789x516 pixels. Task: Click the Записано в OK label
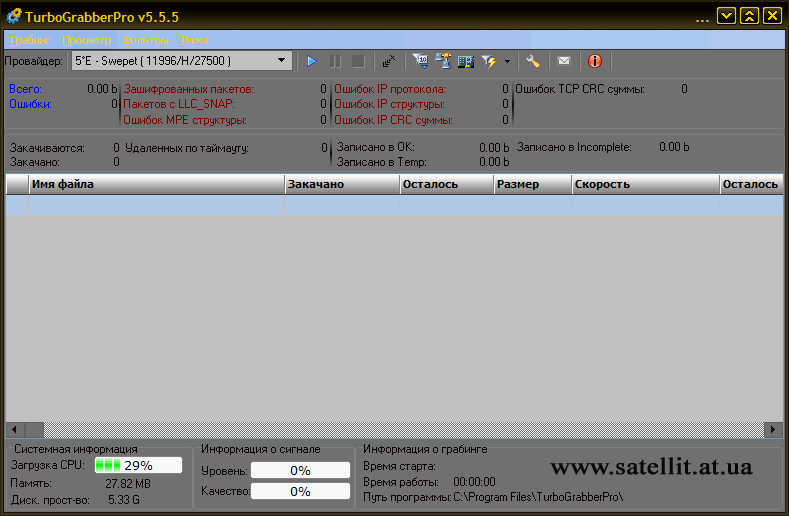coord(375,148)
